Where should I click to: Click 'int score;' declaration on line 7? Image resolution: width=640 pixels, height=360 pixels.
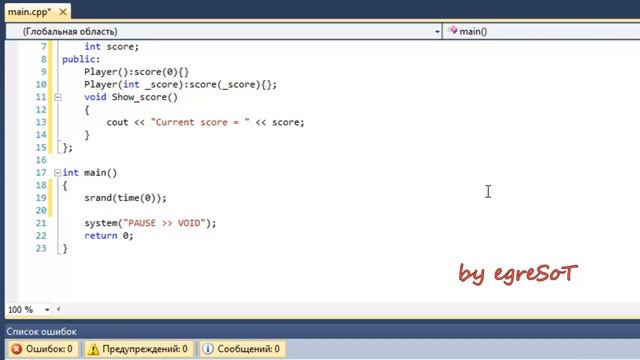111,47
